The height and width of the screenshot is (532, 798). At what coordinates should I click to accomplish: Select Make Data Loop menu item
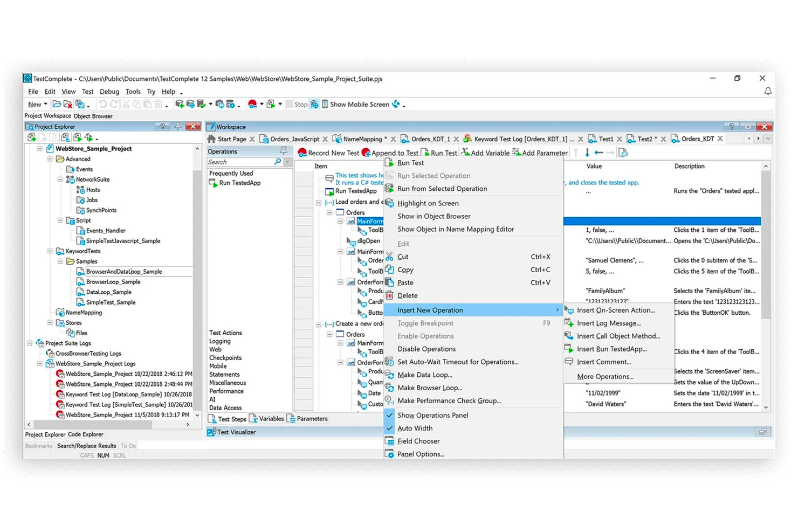point(473,375)
